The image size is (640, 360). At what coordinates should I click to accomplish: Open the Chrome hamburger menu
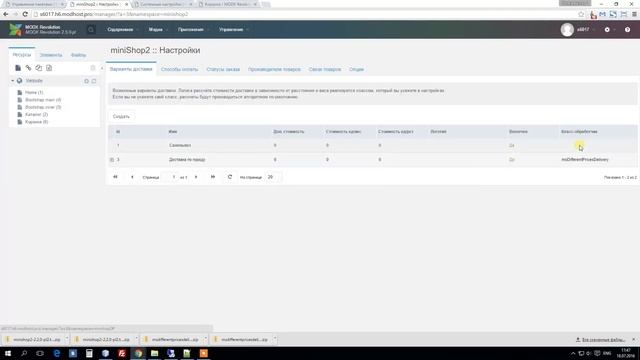click(x=634, y=14)
